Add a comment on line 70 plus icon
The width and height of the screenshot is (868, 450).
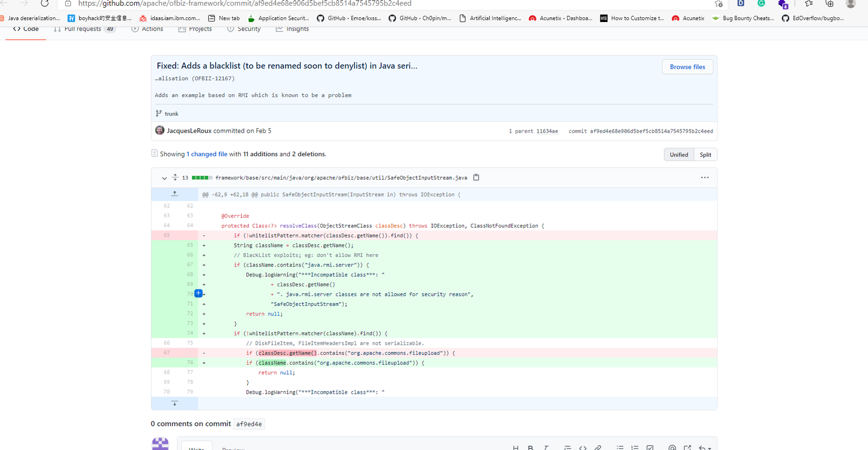click(198, 293)
